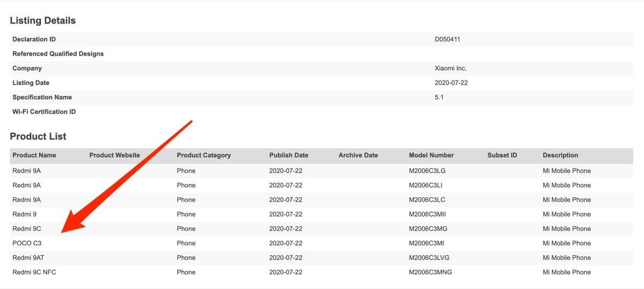
Task: Click the specification value 5.1
Action: click(439, 97)
